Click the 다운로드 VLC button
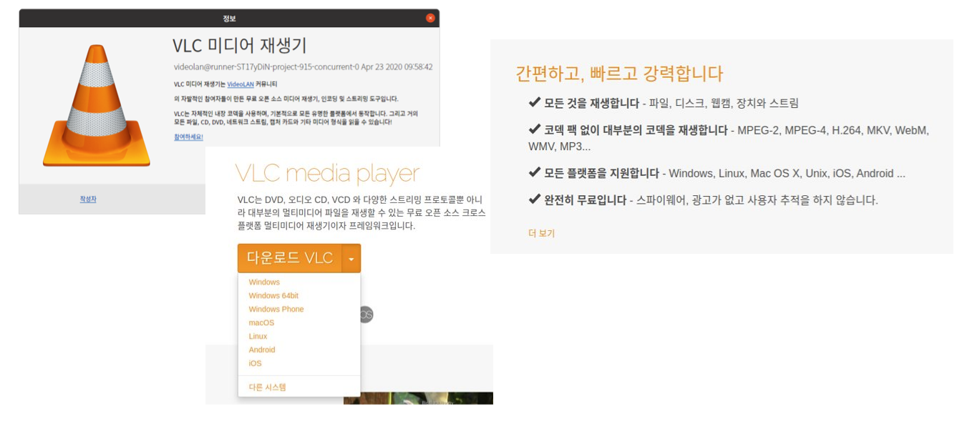Image resolution: width=980 pixels, height=424 pixels. [290, 258]
